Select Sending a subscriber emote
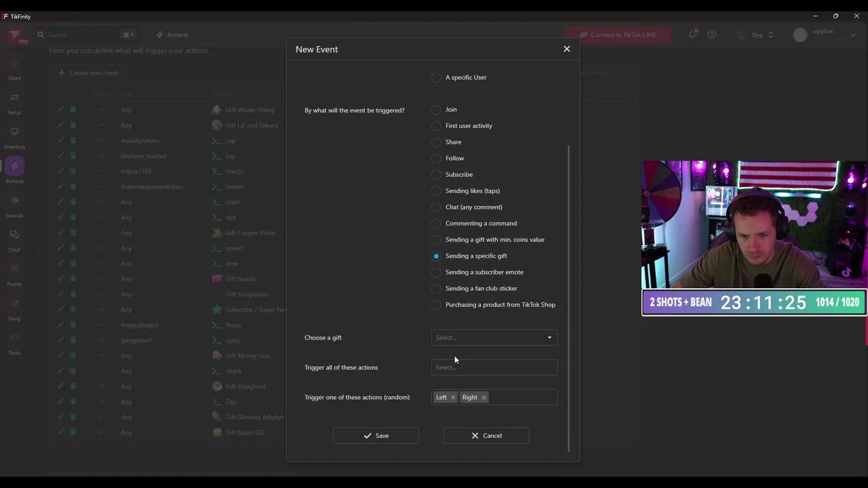 point(436,272)
